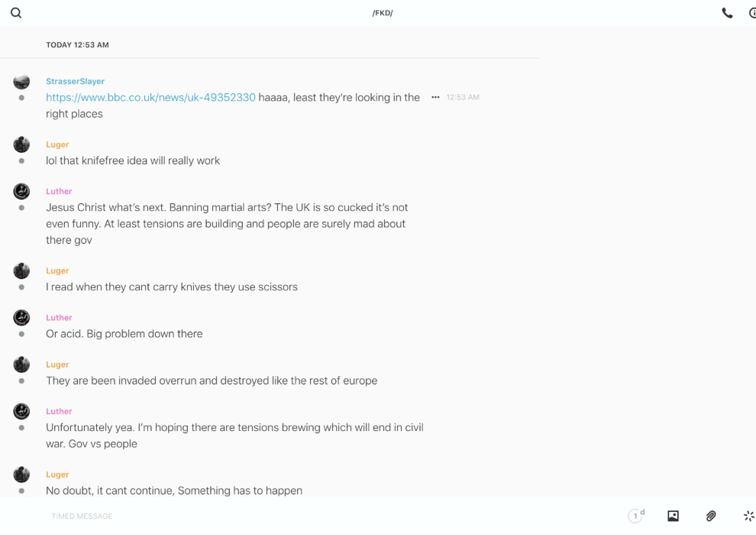Open the timed message duration timer

[635, 516]
